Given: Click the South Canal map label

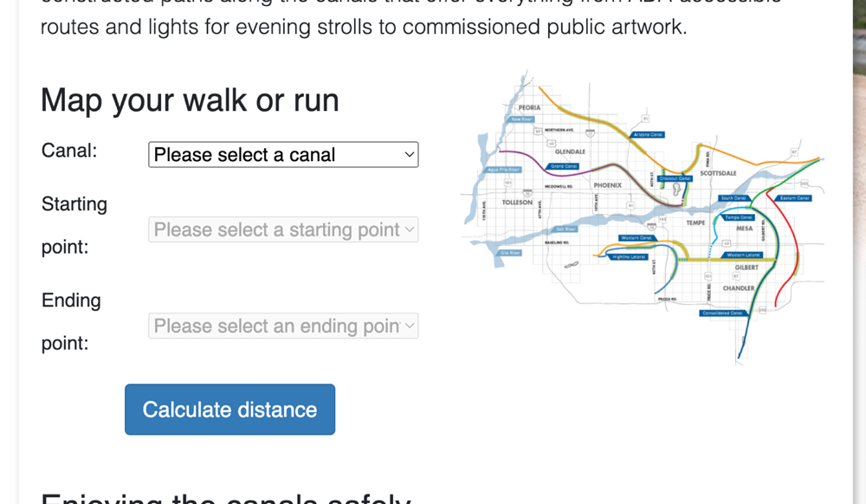Looking at the screenshot, I should (734, 198).
